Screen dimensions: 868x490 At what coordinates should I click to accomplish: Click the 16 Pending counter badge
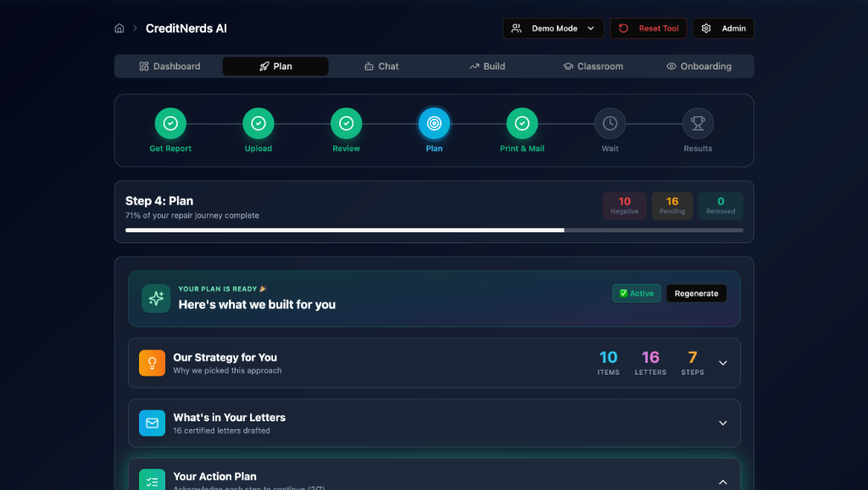pos(672,206)
